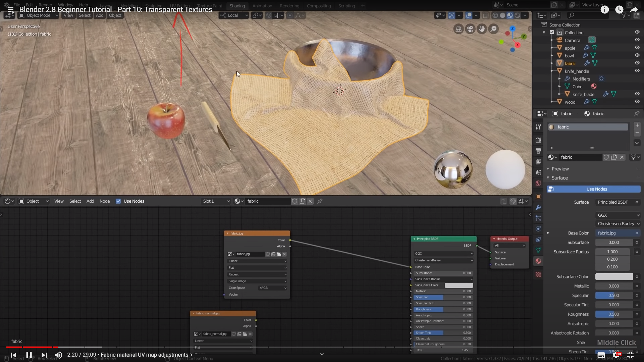This screenshot has height=362, width=644.
Task: Click the hand pan view button
Action: pos(482,29)
